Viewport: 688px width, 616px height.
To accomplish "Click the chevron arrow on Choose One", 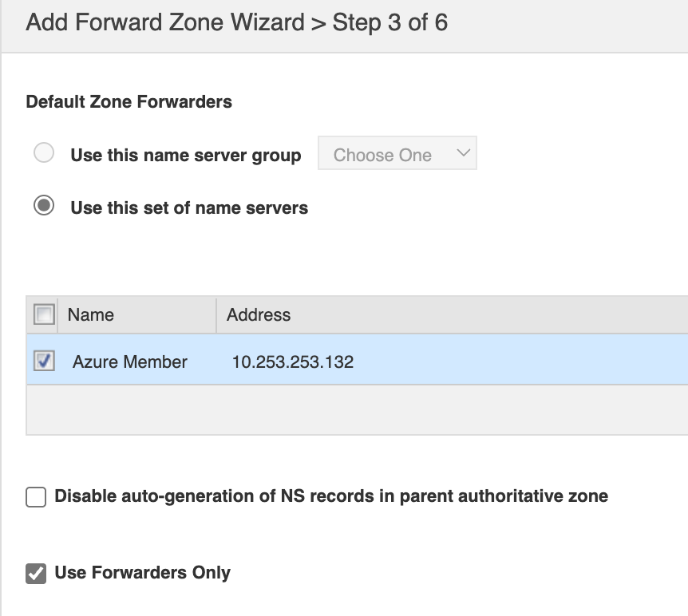I will pos(463,154).
